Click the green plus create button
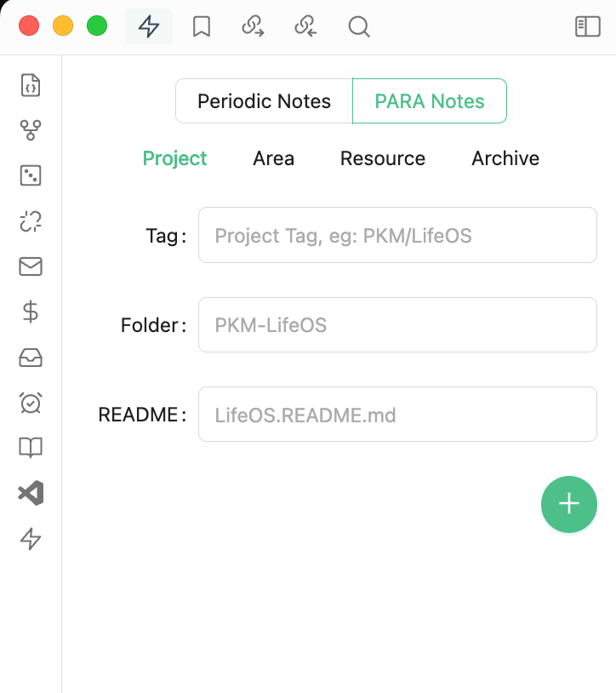 (x=568, y=504)
